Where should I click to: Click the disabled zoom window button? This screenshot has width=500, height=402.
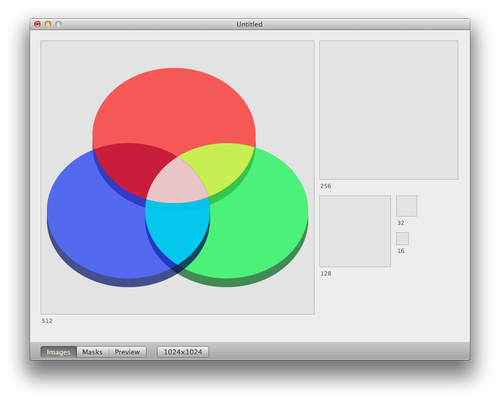[58, 24]
